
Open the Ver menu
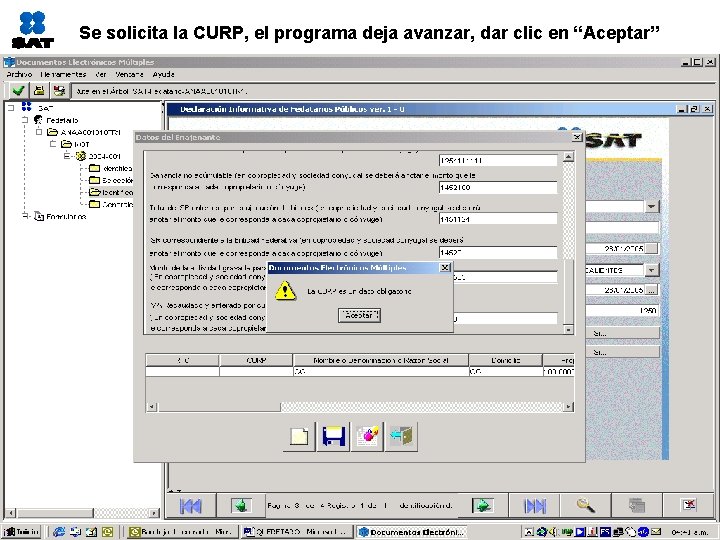tap(101, 74)
